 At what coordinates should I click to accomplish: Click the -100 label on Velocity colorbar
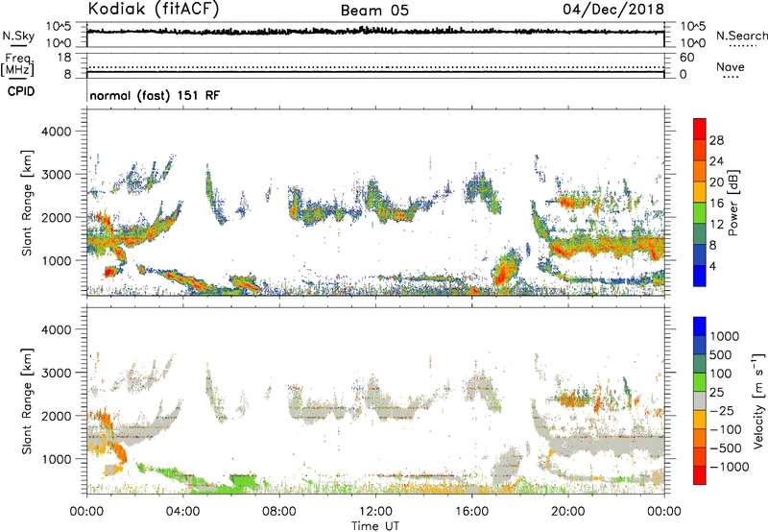pyautogui.click(x=726, y=429)
